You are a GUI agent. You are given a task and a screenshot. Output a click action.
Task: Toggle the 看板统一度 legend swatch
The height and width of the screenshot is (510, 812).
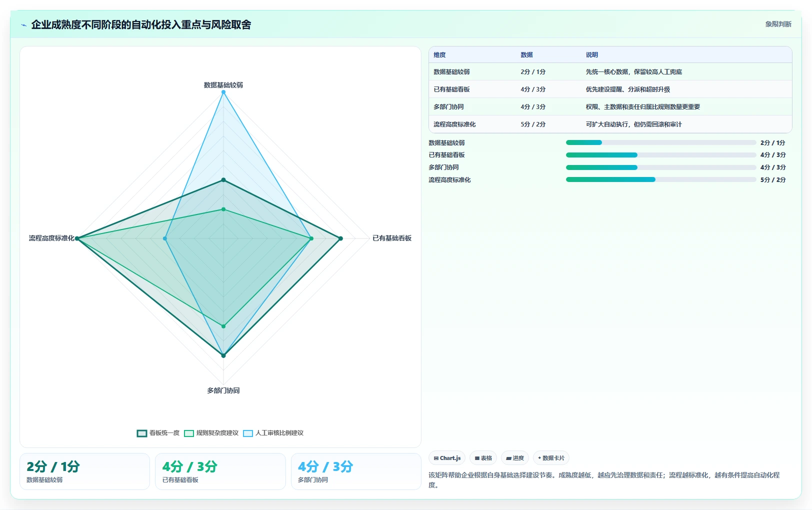point(142,433)
